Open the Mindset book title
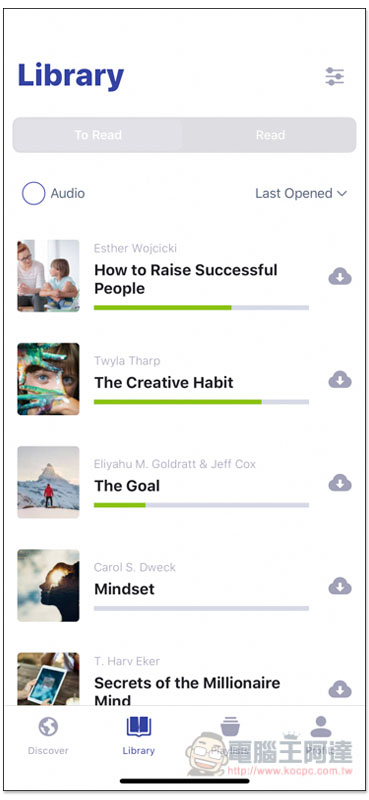Image resolution: width=369 pixels, height=800 pixels. point(125,589)
